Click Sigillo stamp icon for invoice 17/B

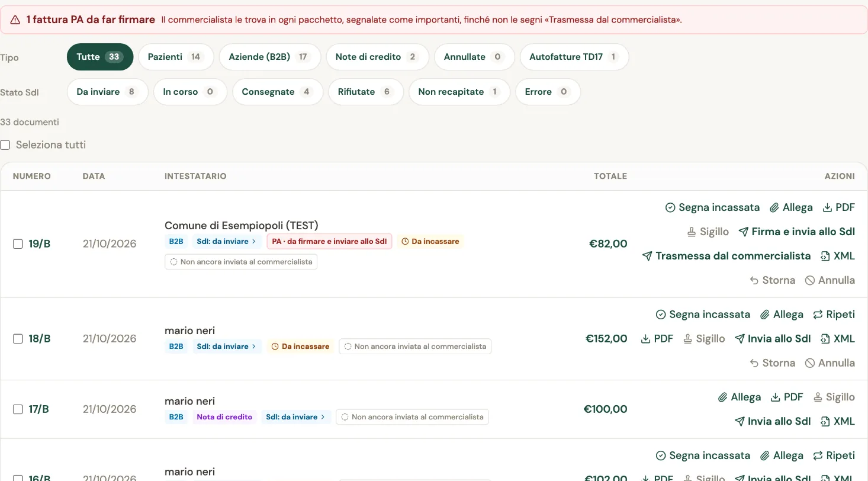click(x=818, y=397)
